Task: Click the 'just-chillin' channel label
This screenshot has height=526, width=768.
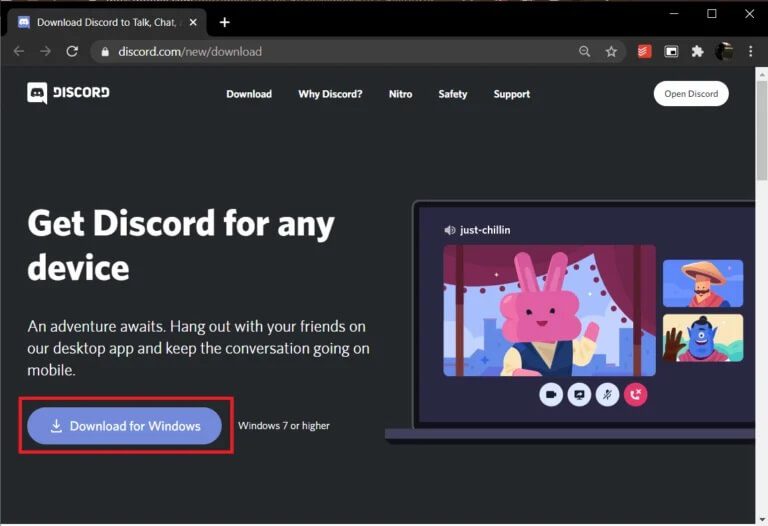Action: (x=485, y=230)
